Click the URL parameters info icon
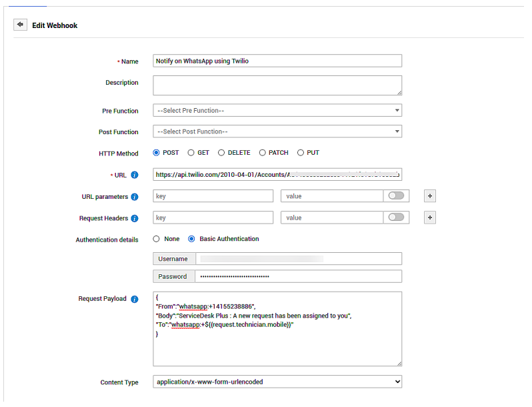This screenshot has height=407, width=532. point(135,197)
